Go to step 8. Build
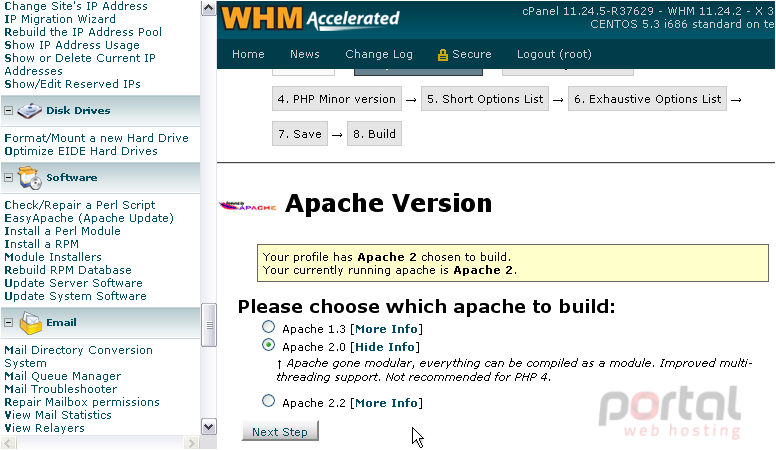This screenshot has width=776, height=450. tap(374, 134)
